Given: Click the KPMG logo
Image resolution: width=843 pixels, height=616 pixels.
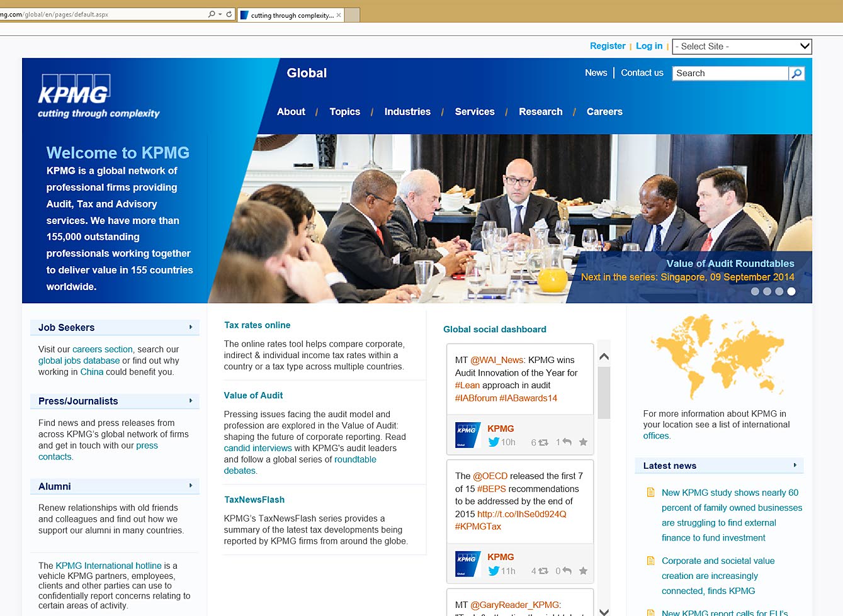Looking at the screenshot, I should pos(74,89).
